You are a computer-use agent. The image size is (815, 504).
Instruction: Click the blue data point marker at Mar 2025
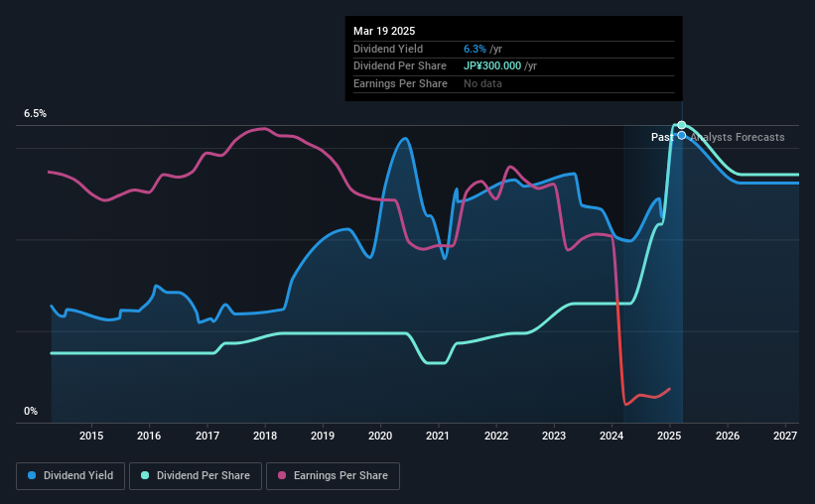click(x=681, y=136)
